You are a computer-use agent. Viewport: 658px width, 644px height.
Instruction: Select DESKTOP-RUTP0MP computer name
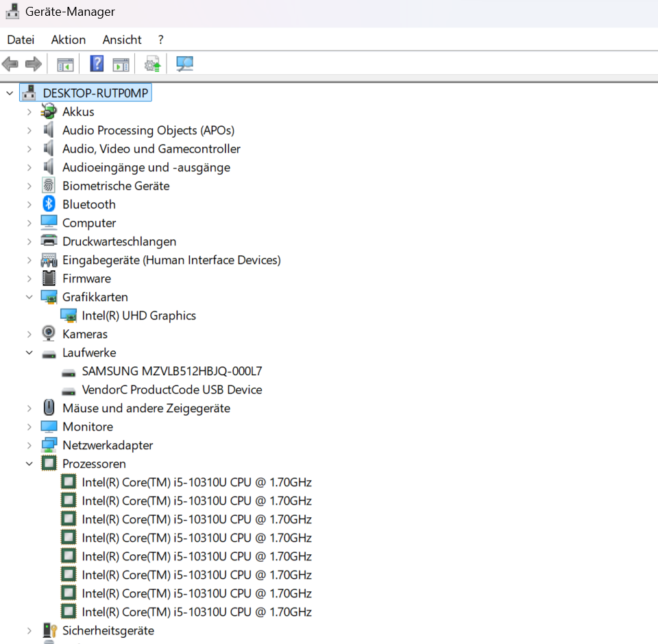pos(96,93)
